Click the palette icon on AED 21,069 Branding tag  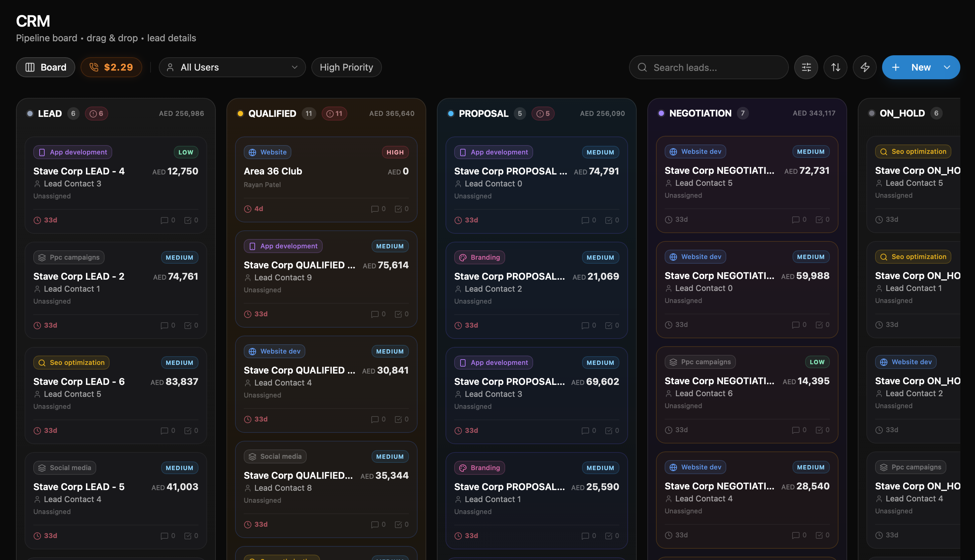pyautogui.click(x=463, y=257)
